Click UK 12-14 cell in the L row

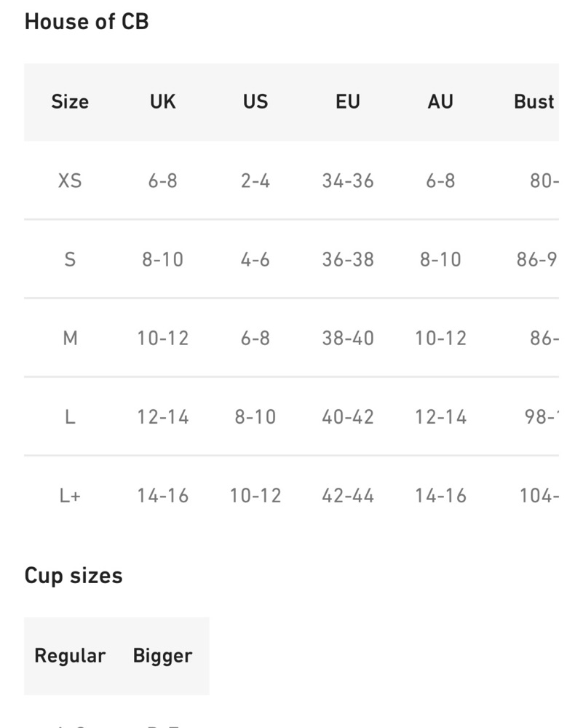click(x=162, y=417)
